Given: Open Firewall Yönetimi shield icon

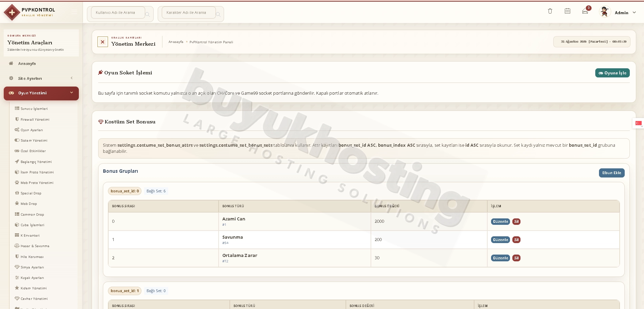Looking at the screenshot, I should [17, 119].
